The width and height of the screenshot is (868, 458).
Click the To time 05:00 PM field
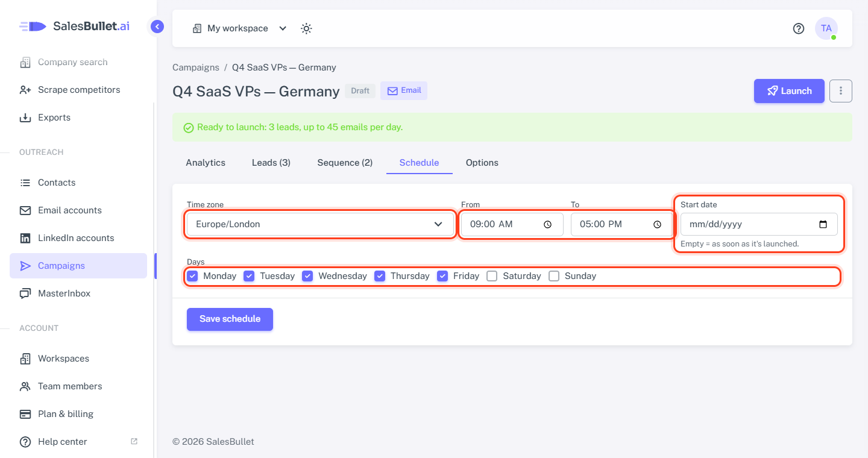[x=622, y=224]
